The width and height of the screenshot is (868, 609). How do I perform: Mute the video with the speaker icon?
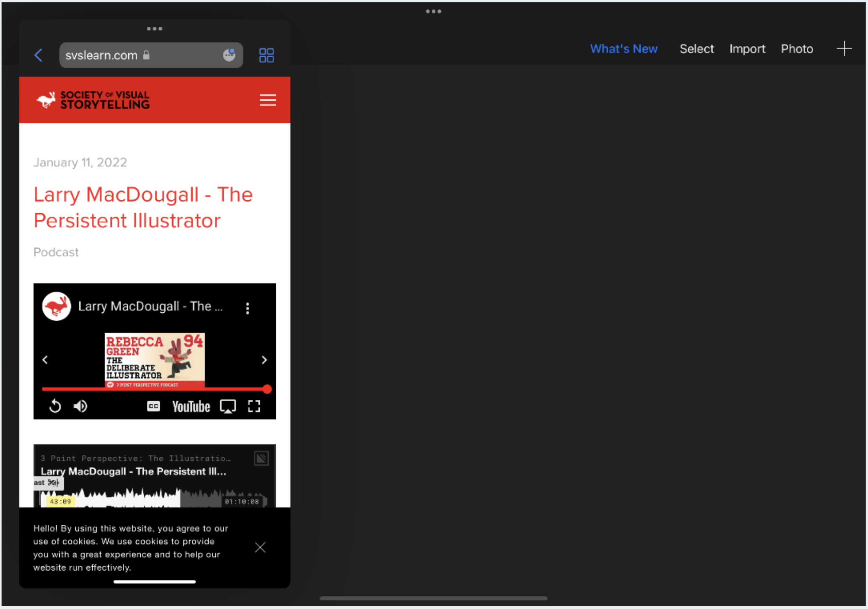pyautogui.click(x=80, y=406)
